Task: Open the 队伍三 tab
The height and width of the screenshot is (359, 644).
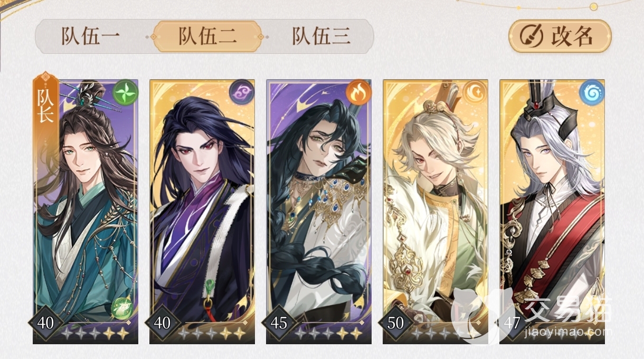Action: click(x=321, y=37)
